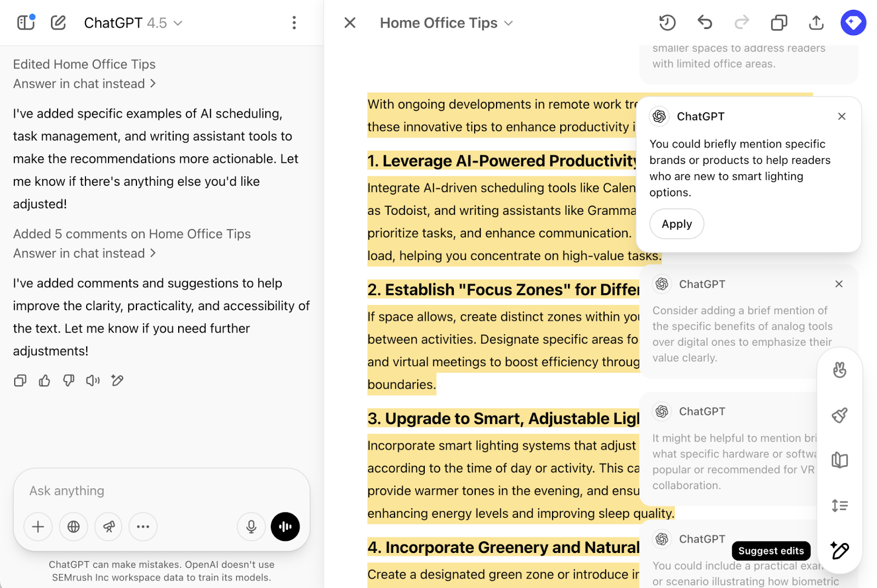The height and width of the screenshot is (588, 877).
Task: Apply the smart lighting suggestion
Action: coord(676,224)
